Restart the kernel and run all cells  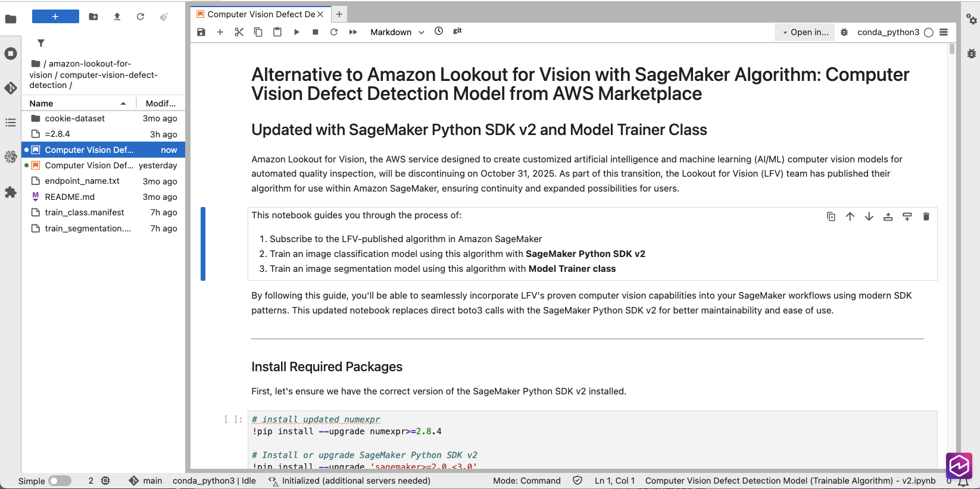[x=353, y=32]
